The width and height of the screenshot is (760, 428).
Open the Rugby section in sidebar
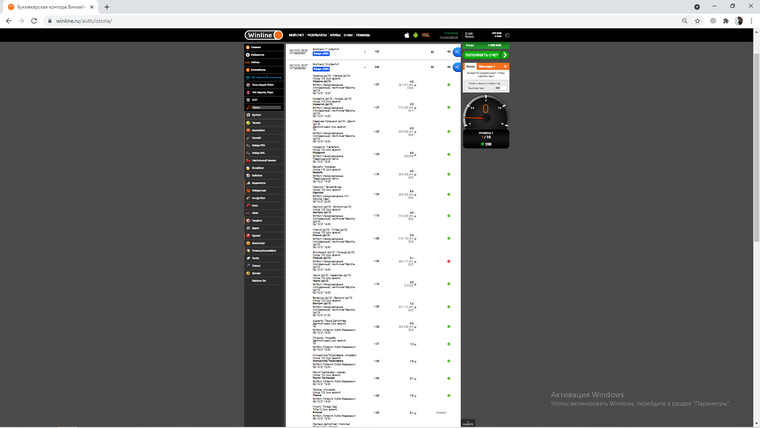[264, 258]
